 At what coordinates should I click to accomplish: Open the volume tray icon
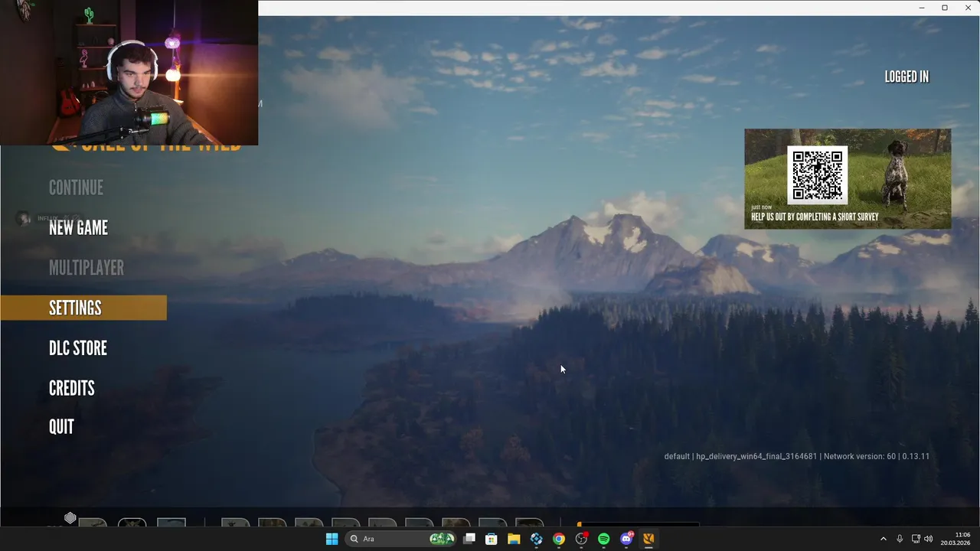929,539
